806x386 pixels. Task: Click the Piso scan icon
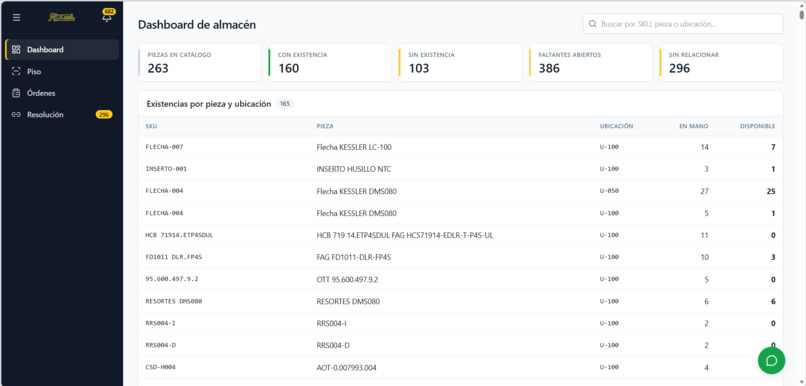tap(16, 71)
